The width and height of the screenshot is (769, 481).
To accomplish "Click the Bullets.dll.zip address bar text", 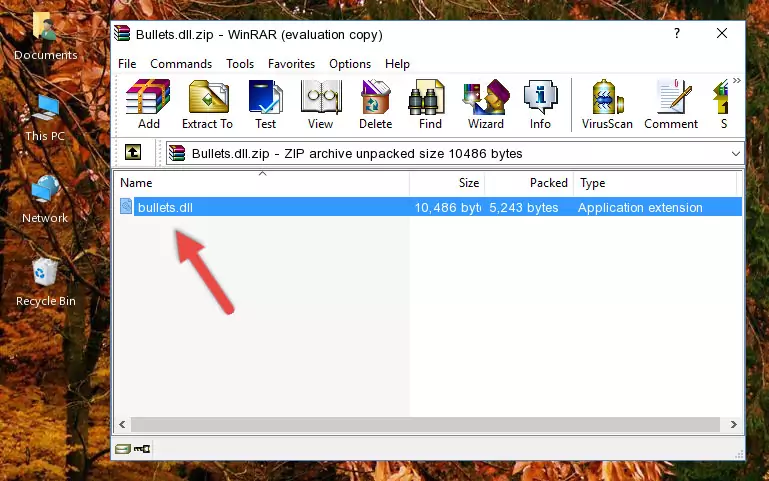I will 357,153.
